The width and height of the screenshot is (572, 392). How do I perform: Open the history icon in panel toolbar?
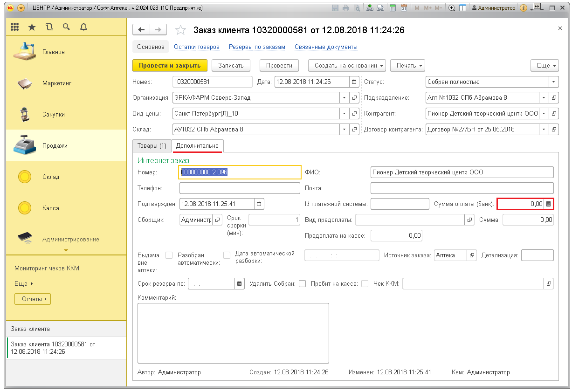coord(49,27)
